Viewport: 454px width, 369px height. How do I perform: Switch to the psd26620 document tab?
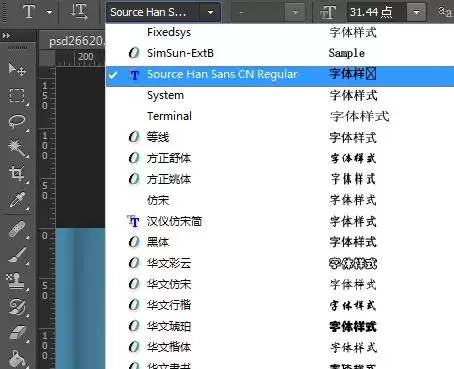pos(76,41)
